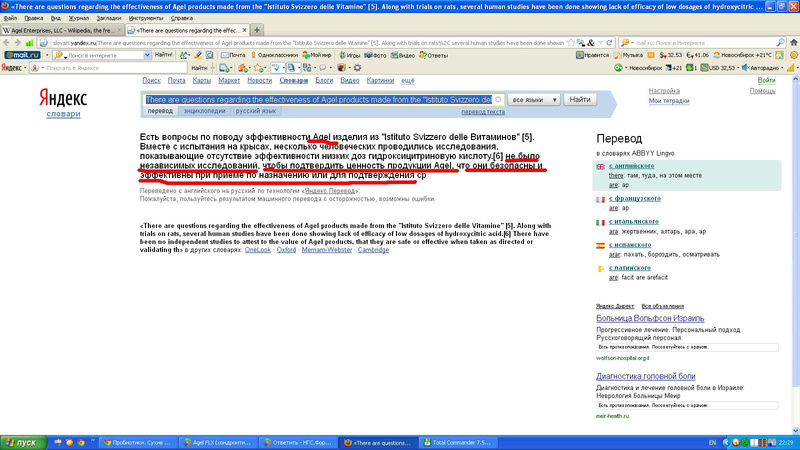Click the Найти button beside the translation query
Viewport: 800px width, 450px height.
pyautogui.click(x=580, y=99)
